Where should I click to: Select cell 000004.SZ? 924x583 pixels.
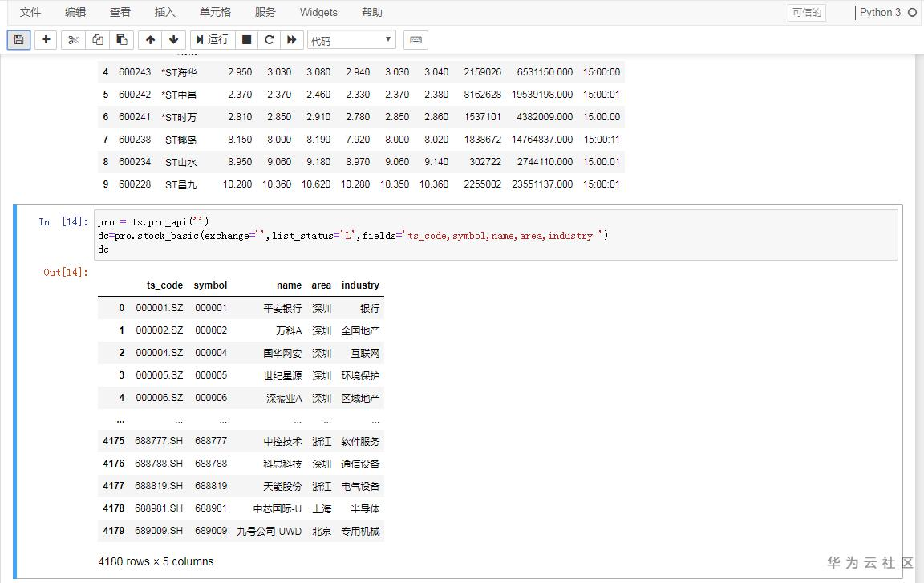click(159, 353)
